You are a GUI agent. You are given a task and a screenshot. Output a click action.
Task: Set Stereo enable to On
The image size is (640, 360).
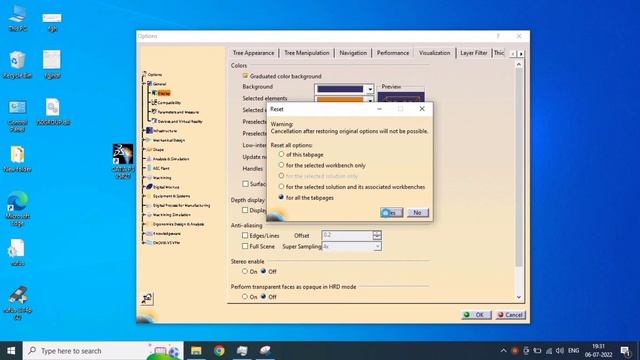(x=245, y=271)
